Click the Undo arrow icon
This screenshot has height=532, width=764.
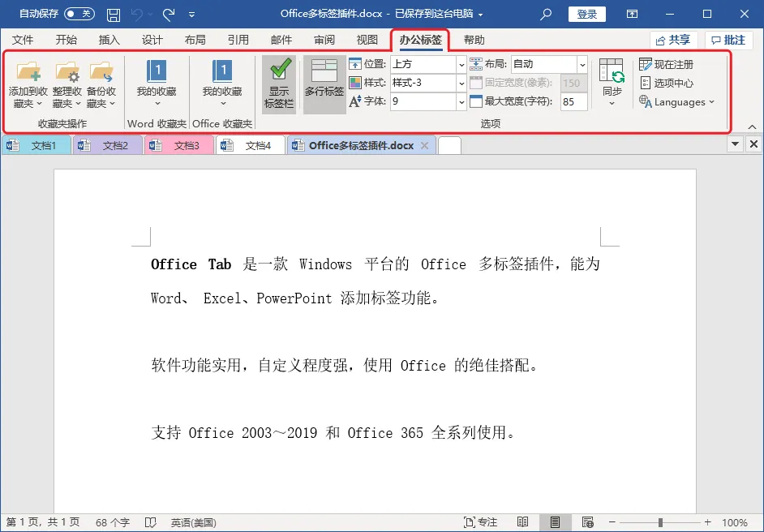pyautogui.click(x=136, y=15)
